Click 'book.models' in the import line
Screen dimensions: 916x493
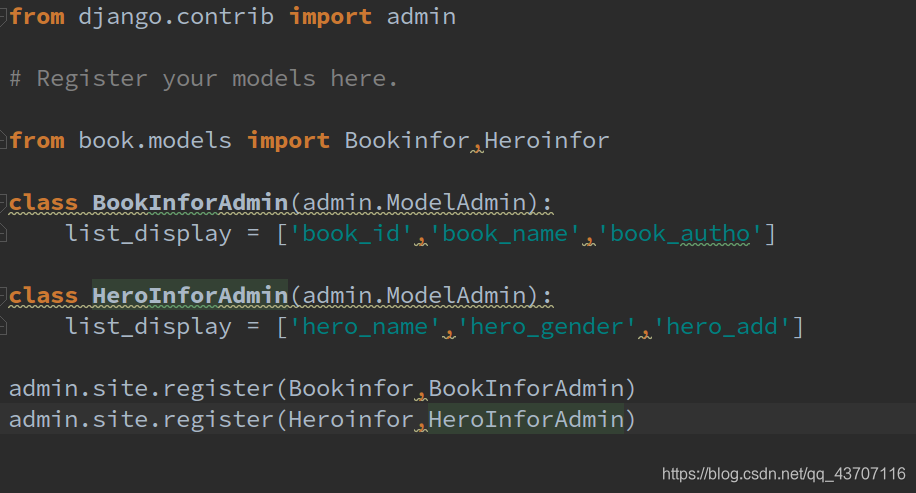pos(155,141)
